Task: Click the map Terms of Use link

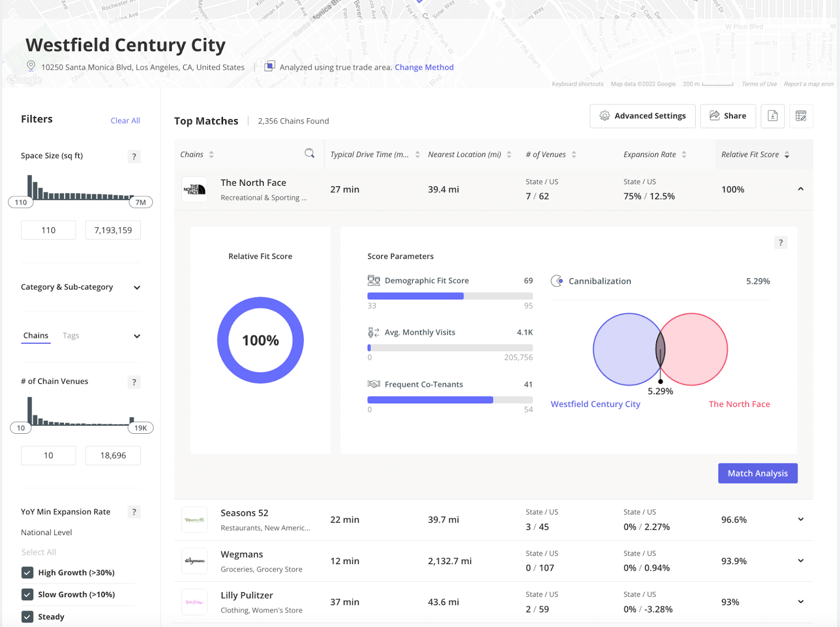Action: pos(759,84)
